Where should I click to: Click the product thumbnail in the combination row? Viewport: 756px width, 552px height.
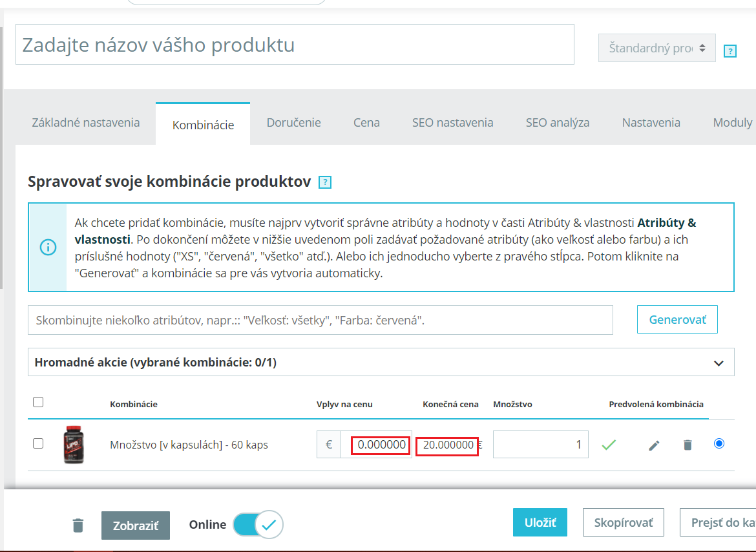pos(74,445)
